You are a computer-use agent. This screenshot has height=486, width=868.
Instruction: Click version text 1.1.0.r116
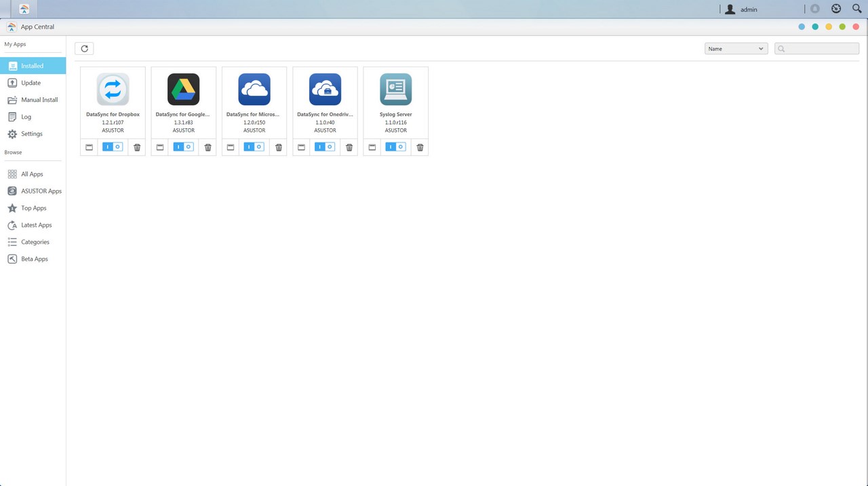[x=395, y=123]
